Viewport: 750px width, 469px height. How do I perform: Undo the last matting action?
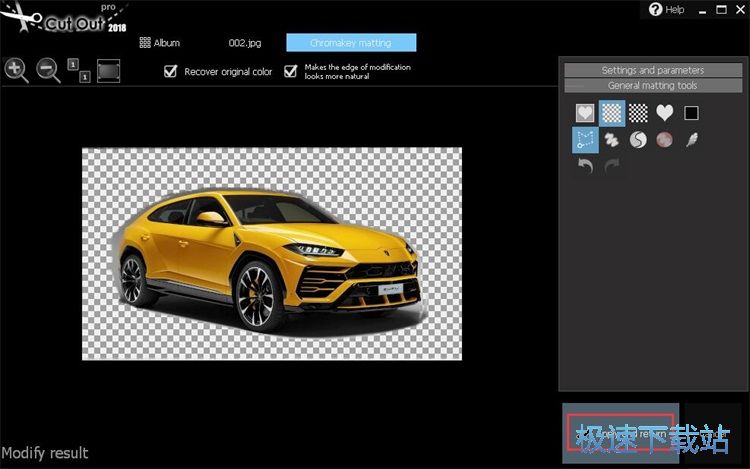coord(585,166)
